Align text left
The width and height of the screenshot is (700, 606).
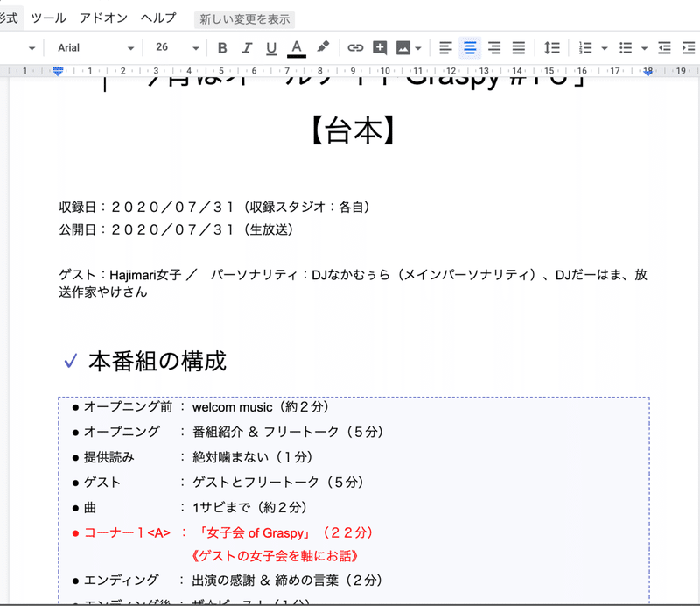pos(445,48)
